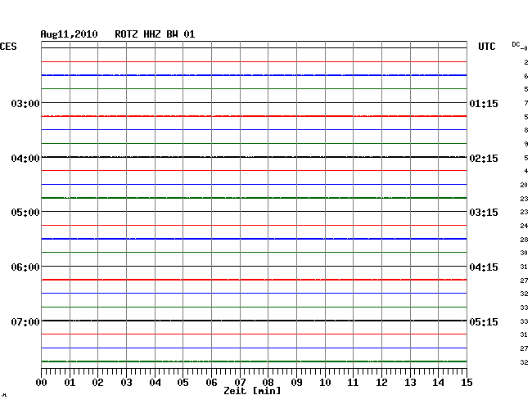532x404 pixels.
Task: Click x-axis minute label 07
Action: click(240, 383)
